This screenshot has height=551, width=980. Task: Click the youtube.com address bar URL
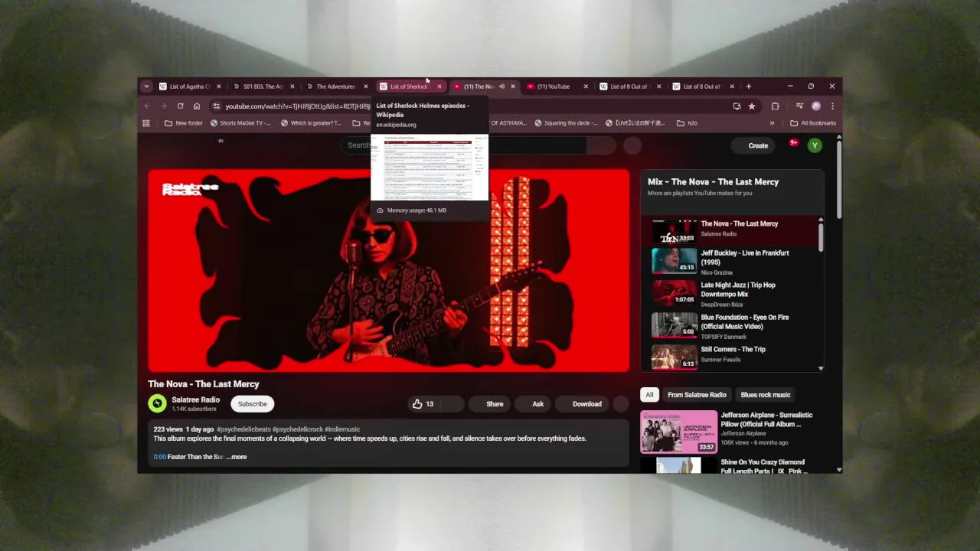pyautogui.click(x=297, y=106)
